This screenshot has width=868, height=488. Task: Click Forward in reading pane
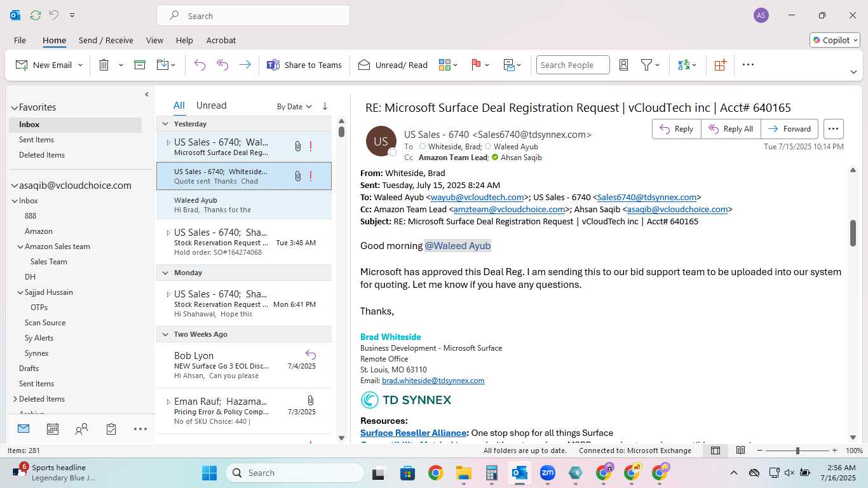pyautogui.click(x=789, y=129)
